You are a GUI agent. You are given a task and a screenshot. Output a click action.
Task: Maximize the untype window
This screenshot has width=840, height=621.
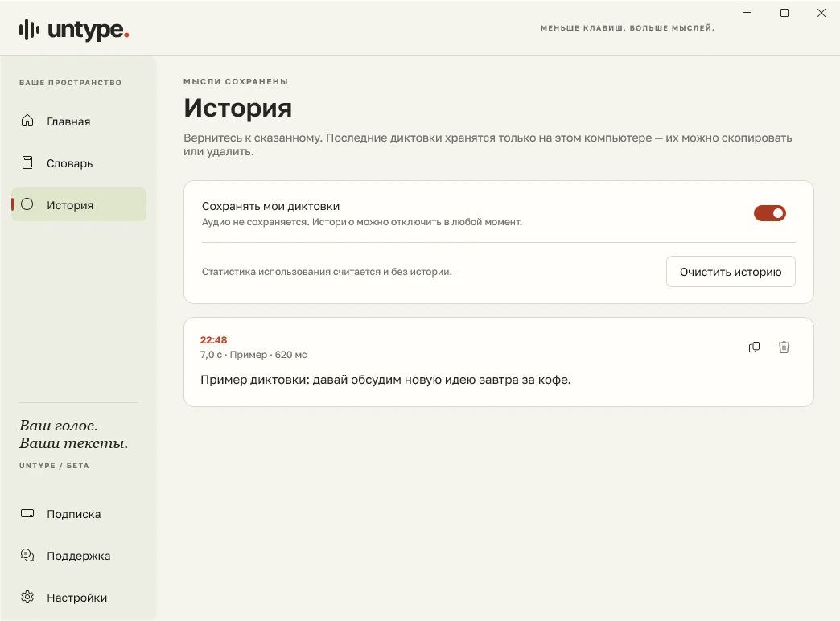[784, 13]
